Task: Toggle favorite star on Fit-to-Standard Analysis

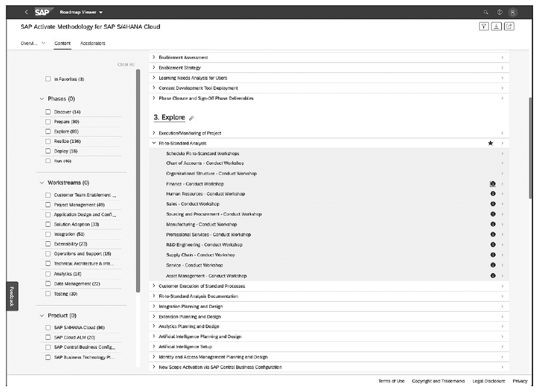Action: click(x=490, y=143)
